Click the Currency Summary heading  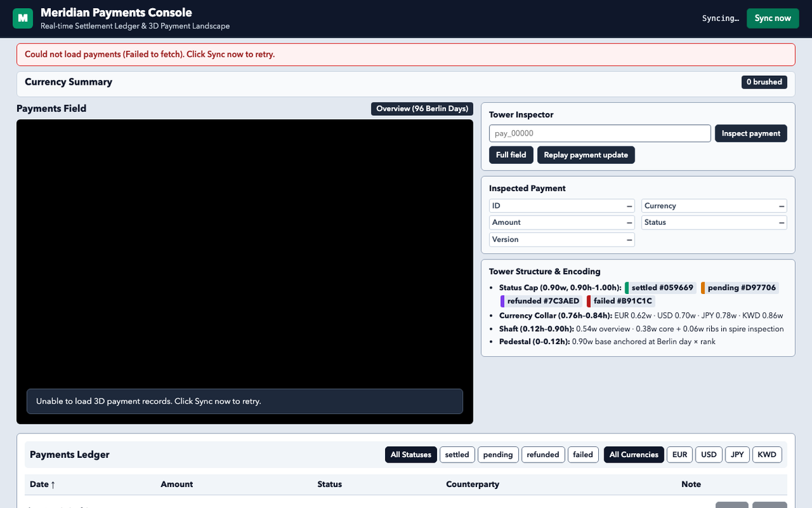68,82
